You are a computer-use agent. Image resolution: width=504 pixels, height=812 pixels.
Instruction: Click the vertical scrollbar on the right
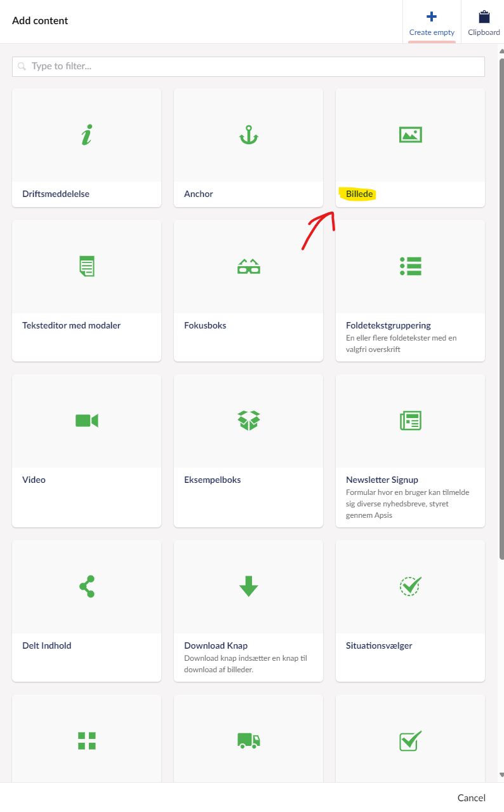pos(501,318)
